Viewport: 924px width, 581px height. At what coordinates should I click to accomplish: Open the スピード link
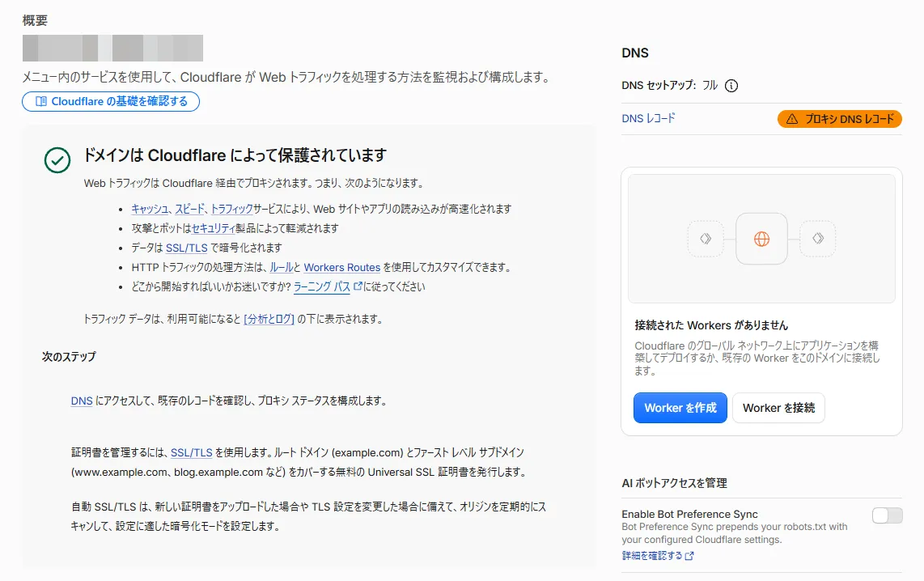point(190,209)
